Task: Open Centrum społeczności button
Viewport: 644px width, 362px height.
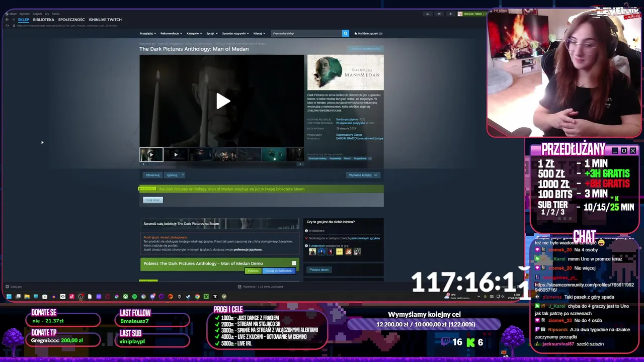Action: 365,49
